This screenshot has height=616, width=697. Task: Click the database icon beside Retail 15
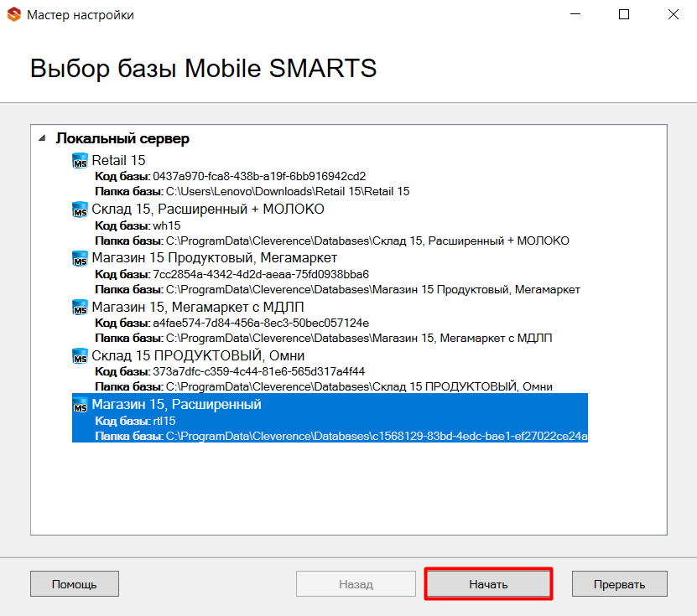pyautogui.click(x=80, y=160)
